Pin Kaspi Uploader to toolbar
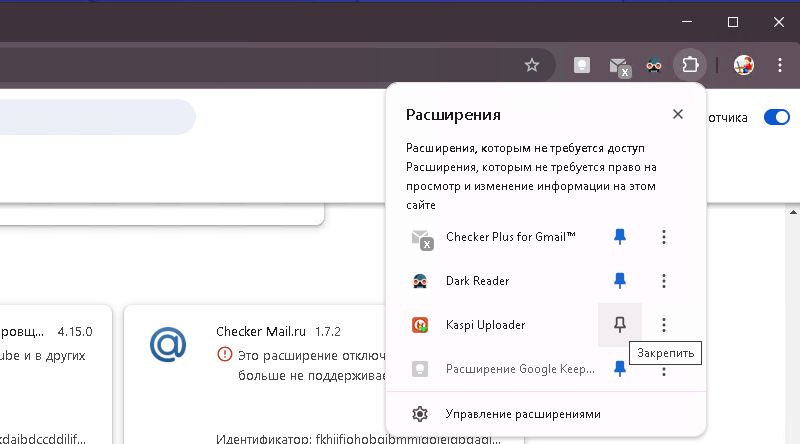This screenshot has height=444, width=800. point(620,325)
